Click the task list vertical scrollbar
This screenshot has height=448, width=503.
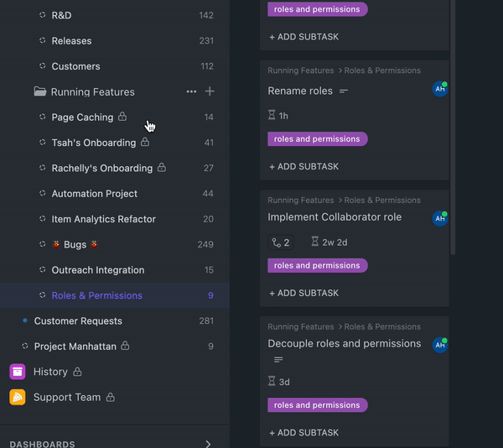pyautogui.click(x=454, y=126)
